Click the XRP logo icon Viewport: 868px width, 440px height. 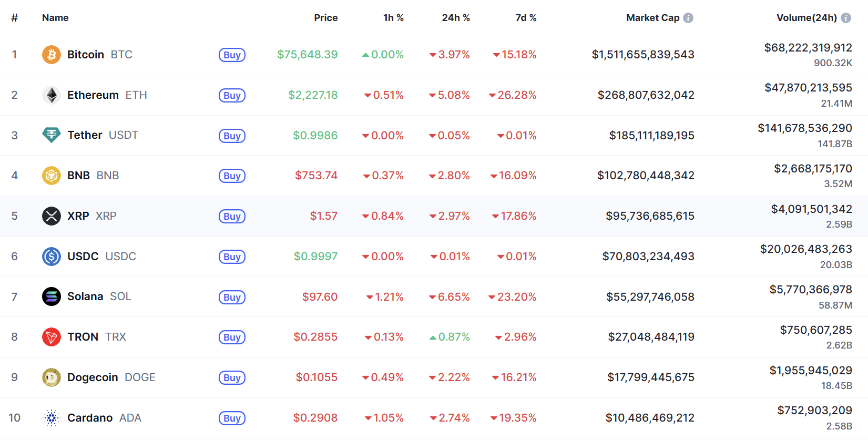click(x=52, y=216)
